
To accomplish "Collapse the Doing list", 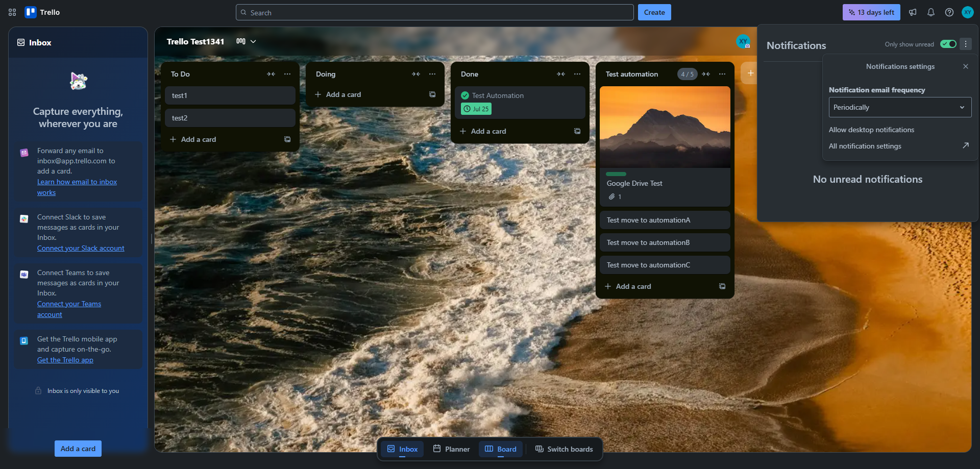I will coord(416,74).
